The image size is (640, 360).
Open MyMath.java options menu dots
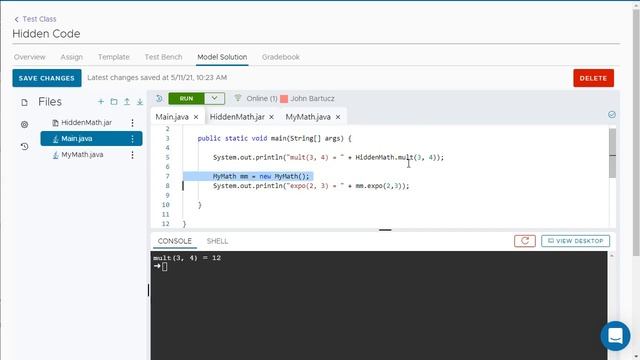click(x=132, y=155)
